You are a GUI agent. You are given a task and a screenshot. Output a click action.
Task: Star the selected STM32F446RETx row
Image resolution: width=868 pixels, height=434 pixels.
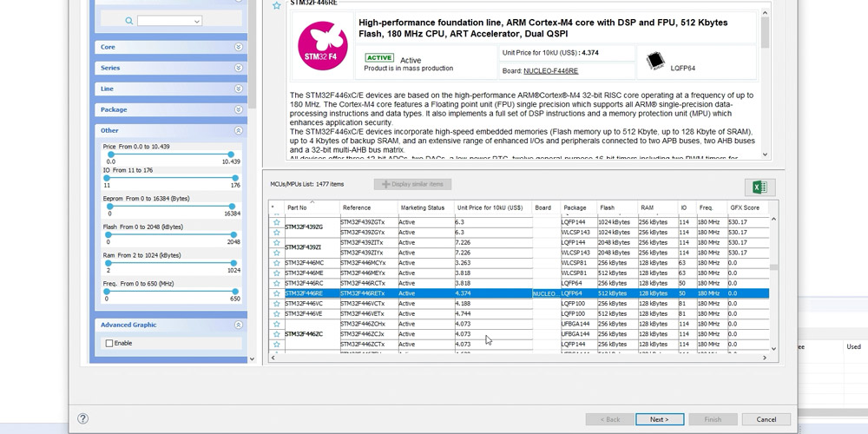point(277,293)
